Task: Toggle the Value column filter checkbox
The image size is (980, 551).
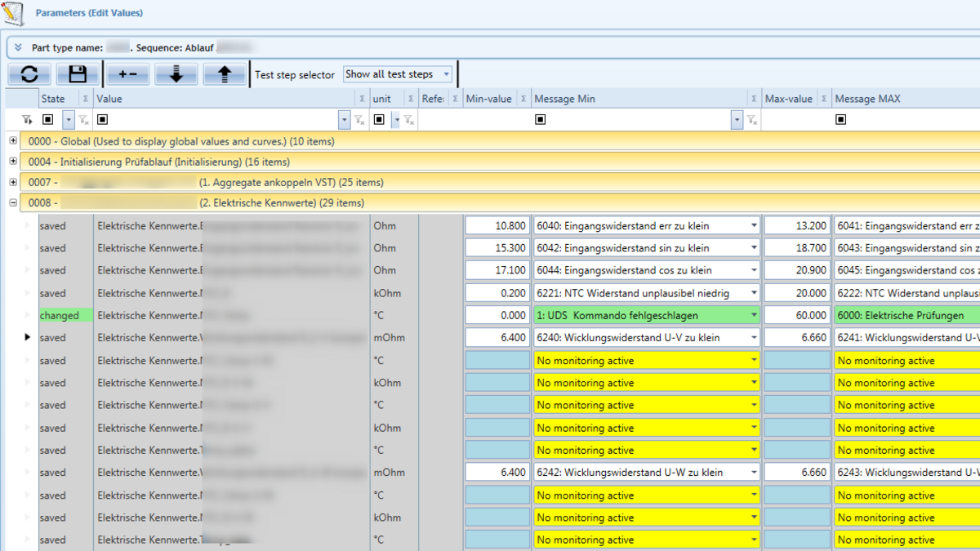Action: tap(102, 120)
